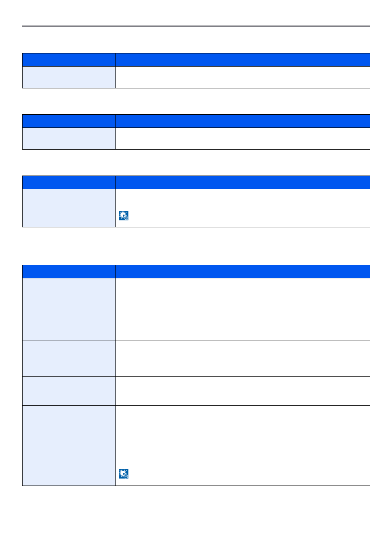The image size is (392, 555).
Task: Select the fourth table's wide blue header cell
Action: click(x=243, y=272)
